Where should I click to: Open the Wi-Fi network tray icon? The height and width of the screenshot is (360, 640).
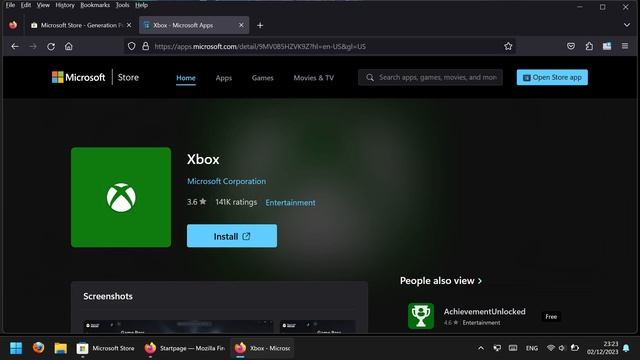[550, 348]
